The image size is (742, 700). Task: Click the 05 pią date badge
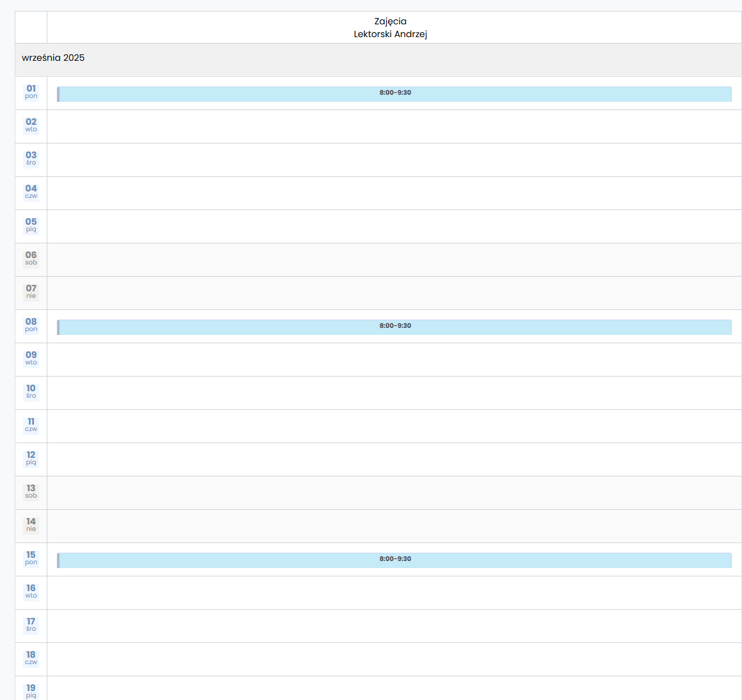31,225
